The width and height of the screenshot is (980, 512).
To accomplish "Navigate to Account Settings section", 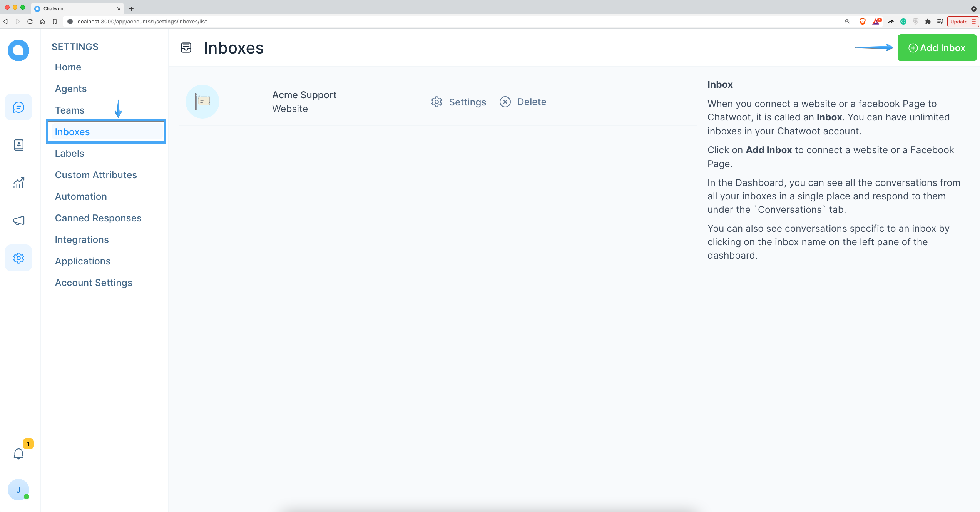I will [93, 282].
